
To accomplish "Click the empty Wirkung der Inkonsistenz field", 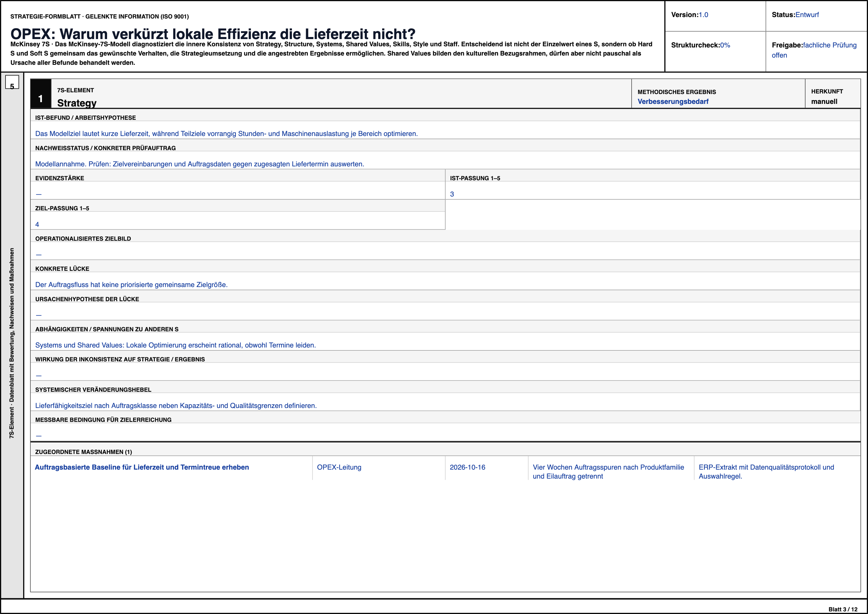I will 445,372.
